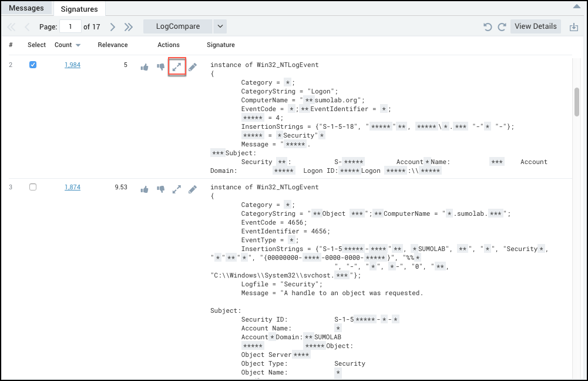
Task: Collapse the panel using the top-right triangle
Action: (576, 6)
